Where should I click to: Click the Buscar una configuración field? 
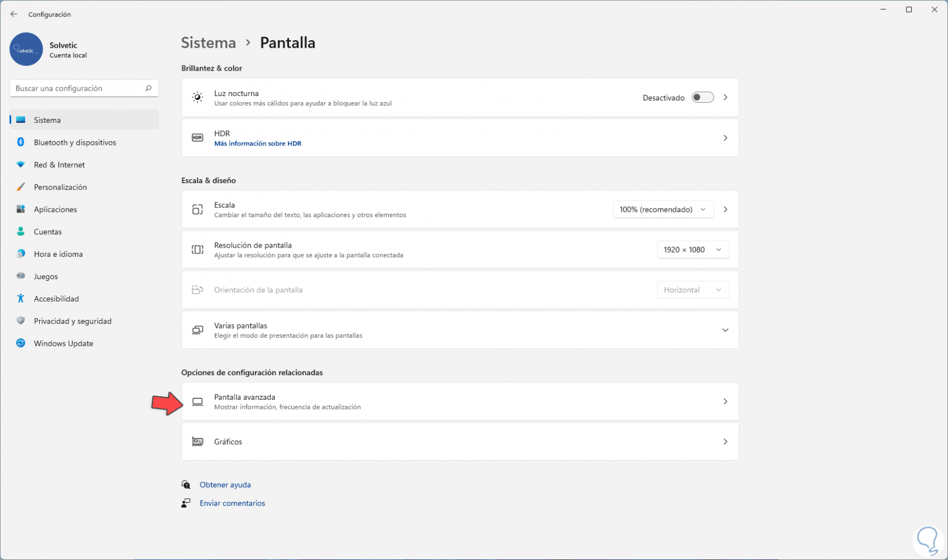click(x=78, y=88)
